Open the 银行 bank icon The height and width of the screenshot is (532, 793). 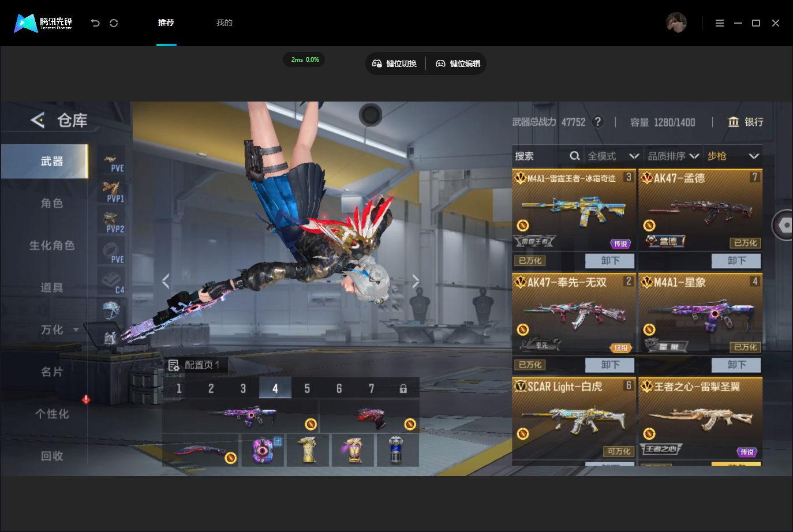pos(734,122)
